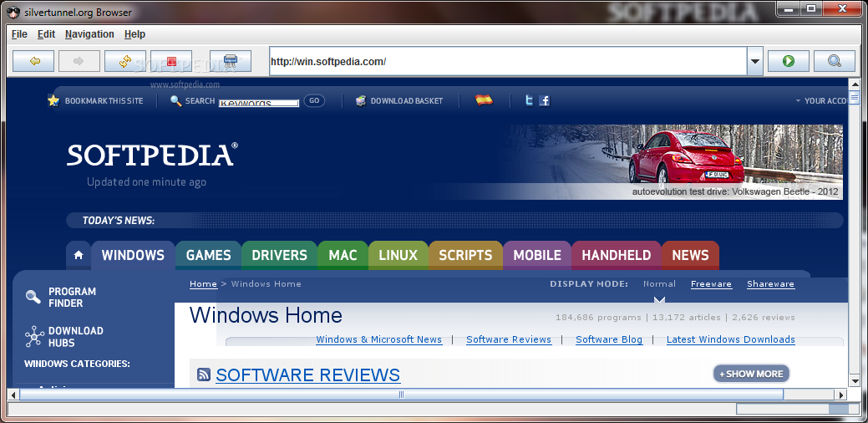868x423 pixels.
Task: Click the Home breadcrumb link
Action: (203, 284)
